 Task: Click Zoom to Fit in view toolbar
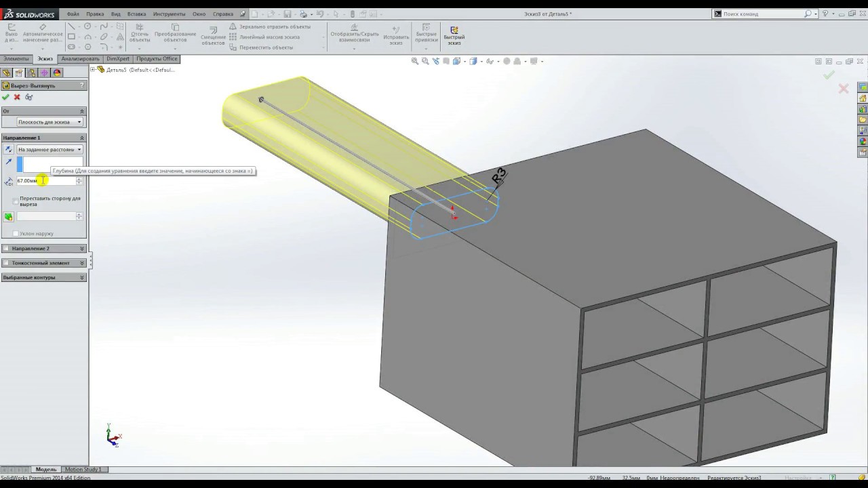pyautogui.click(x=415, y=61)
